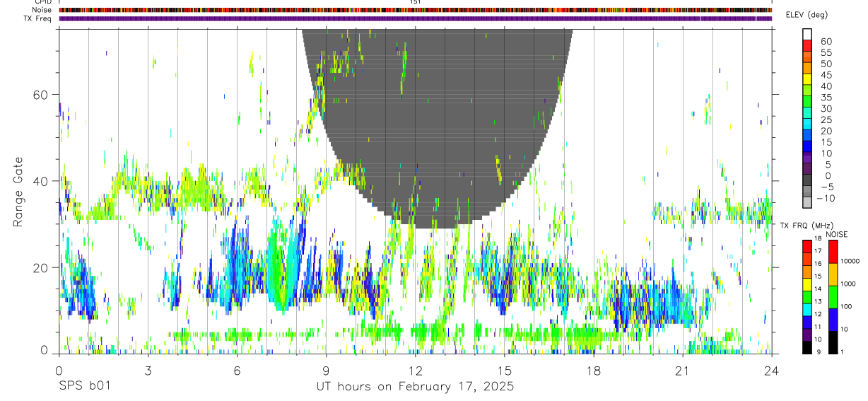This screenshot has height=401, width=868.
Task: Click 'UT hours on February 17, 2025' axis title
Action: 415,386
